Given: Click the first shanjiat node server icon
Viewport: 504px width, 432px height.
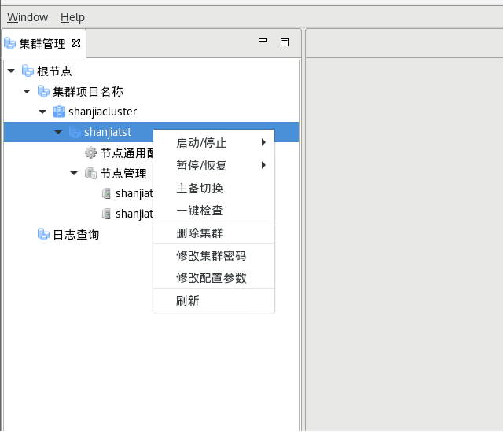Looking at the screenshot, I should point(106,193).
